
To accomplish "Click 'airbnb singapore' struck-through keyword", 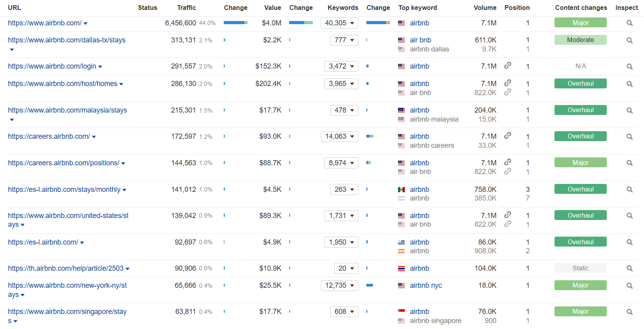I will (x=436, y=321).
